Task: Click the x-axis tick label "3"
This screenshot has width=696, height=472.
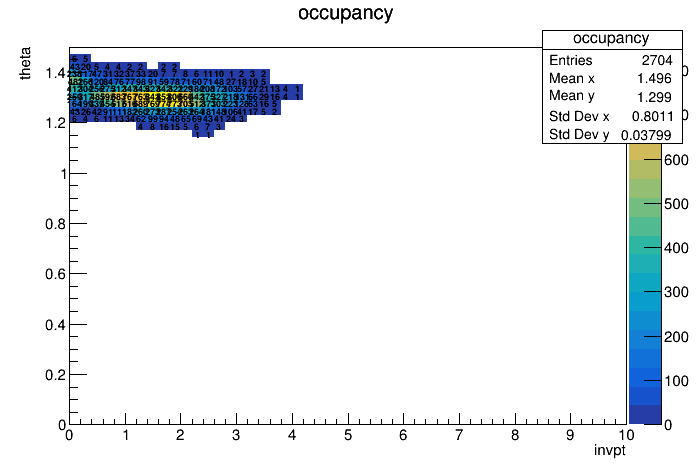Action: (236, 436)
